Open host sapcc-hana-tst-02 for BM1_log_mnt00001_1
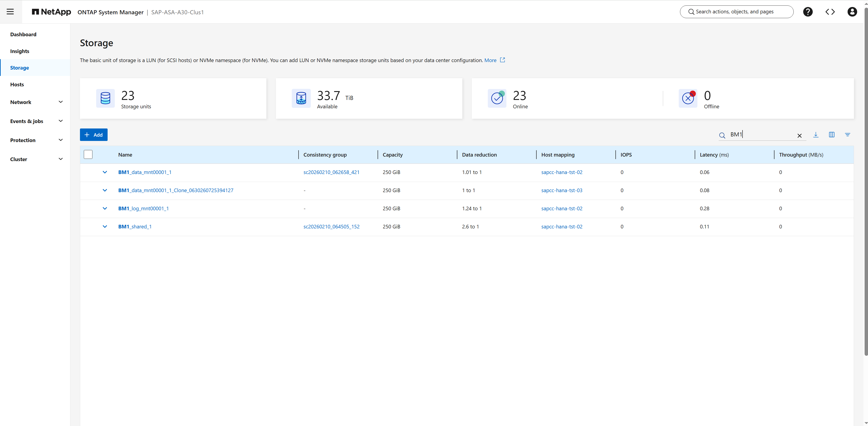 [x=562, y=209]
